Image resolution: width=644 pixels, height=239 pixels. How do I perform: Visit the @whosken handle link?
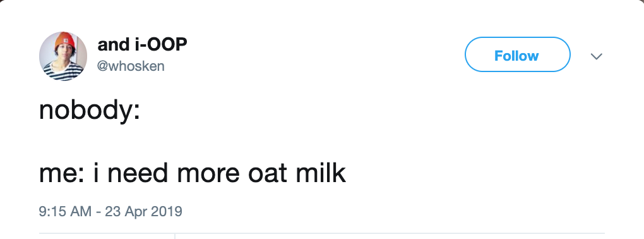point(131,66)
